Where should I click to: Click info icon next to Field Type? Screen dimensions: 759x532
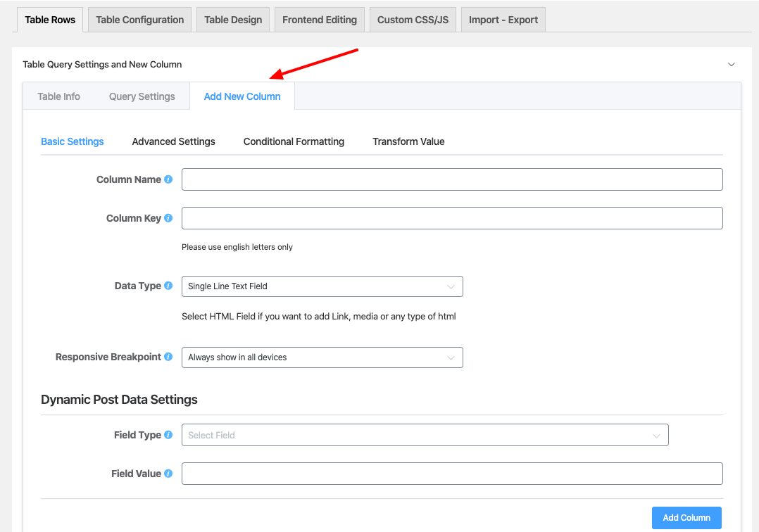pos(168,435)
